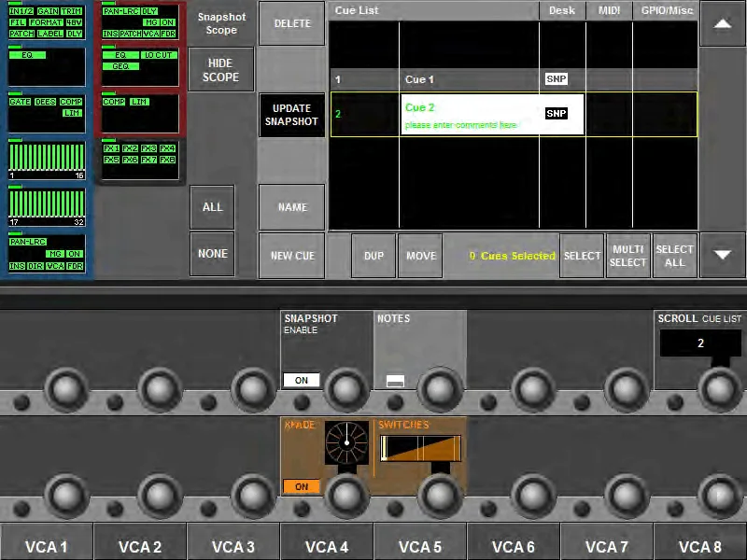Click MULTI SELECT button
This screenshot has height=560, width=747.
[x=627, y=256]
